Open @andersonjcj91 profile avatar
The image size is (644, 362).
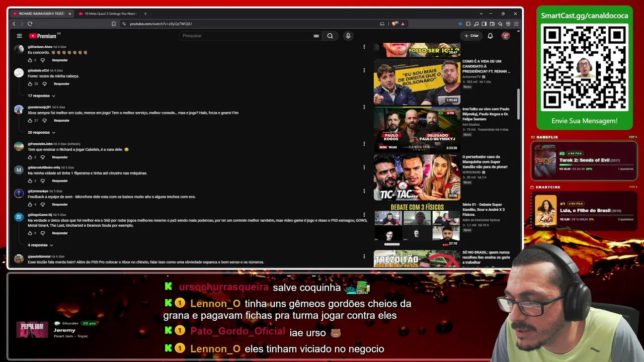click(19, 110)
